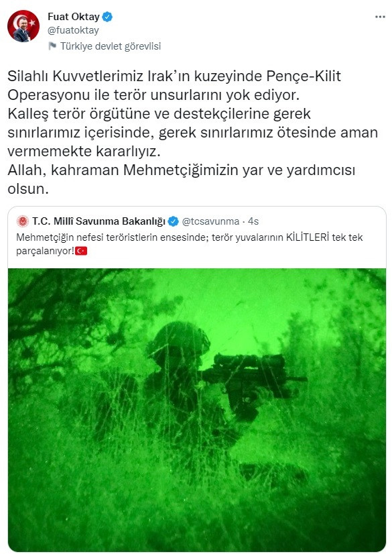This screenshot has width=392, height=554.
Task: Open Fuat Oktay's profile picture
Action: click(x=23, y=26)
